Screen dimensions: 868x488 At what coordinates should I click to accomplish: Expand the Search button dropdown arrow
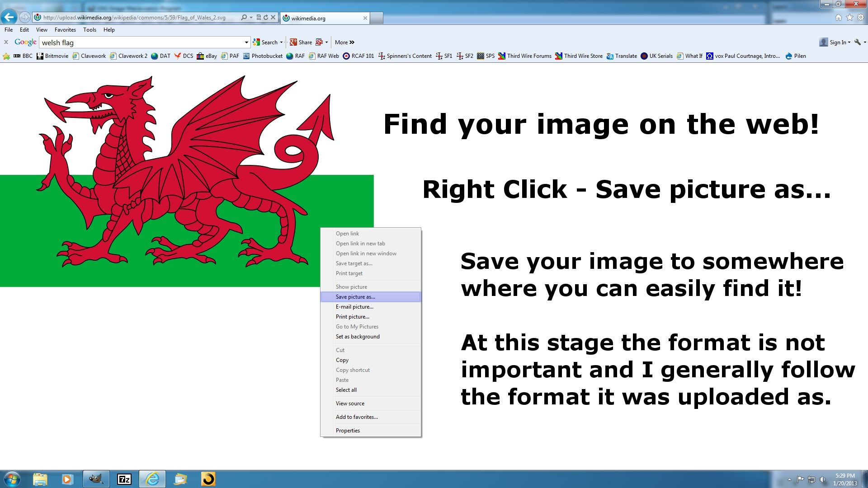point(281,42)
